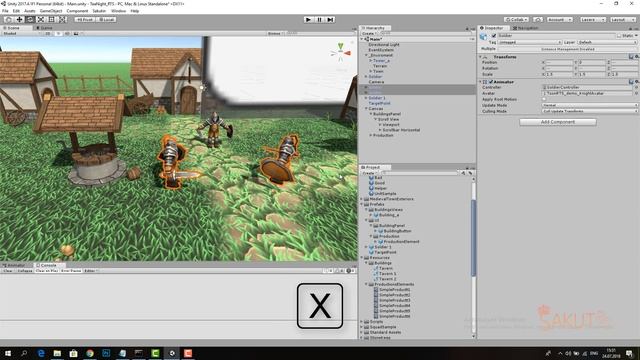This screenshot has width=640, height=360.
Task: Open Gizmos dropdown in Scene view
Action: point(276,33)
